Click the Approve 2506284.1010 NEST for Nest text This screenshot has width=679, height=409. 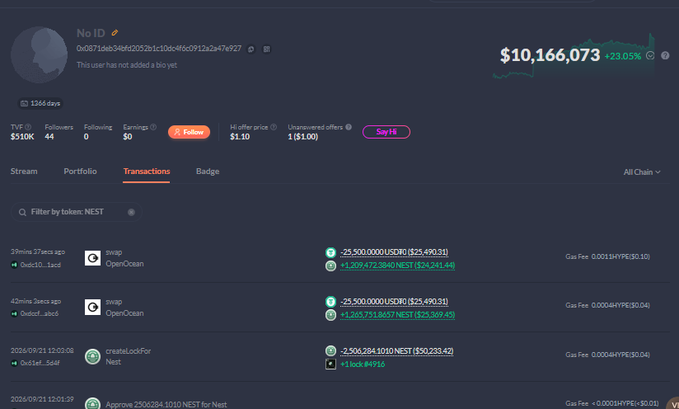click(166, 405)
